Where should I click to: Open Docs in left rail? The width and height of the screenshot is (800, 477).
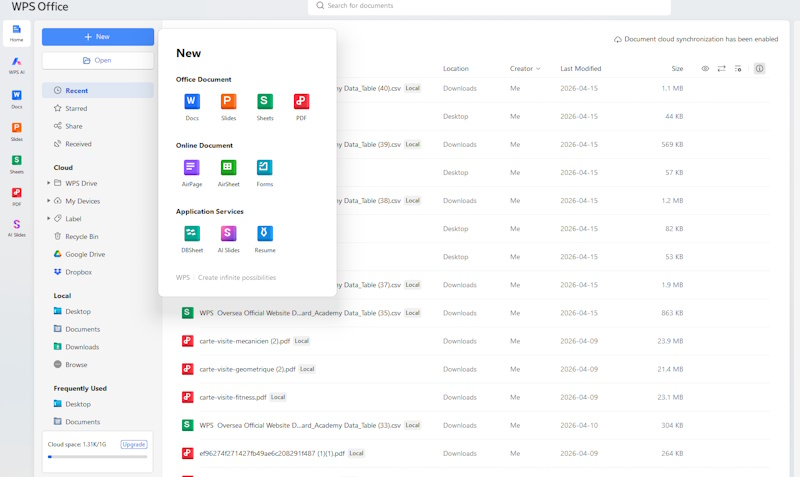pos(16,99)
